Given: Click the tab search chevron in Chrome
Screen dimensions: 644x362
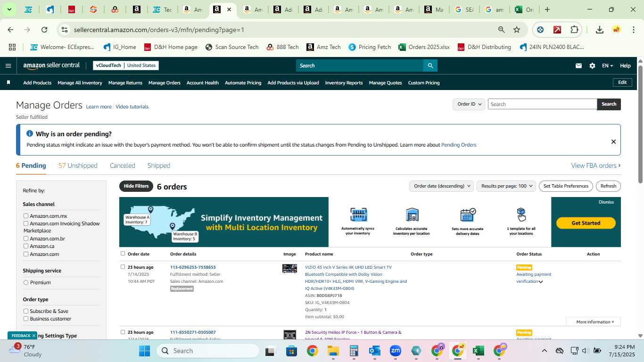Looking at the screenshot, I should (x=9, y=9).
